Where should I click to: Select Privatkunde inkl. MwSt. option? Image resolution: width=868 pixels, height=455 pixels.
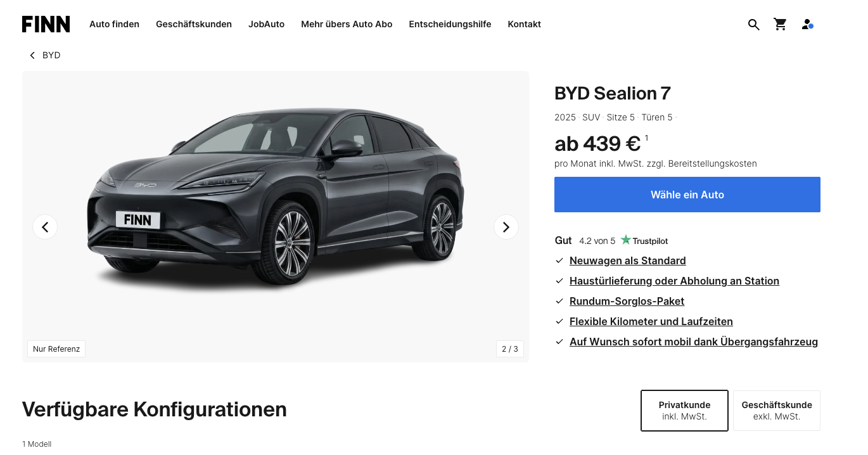pos(684,411)
